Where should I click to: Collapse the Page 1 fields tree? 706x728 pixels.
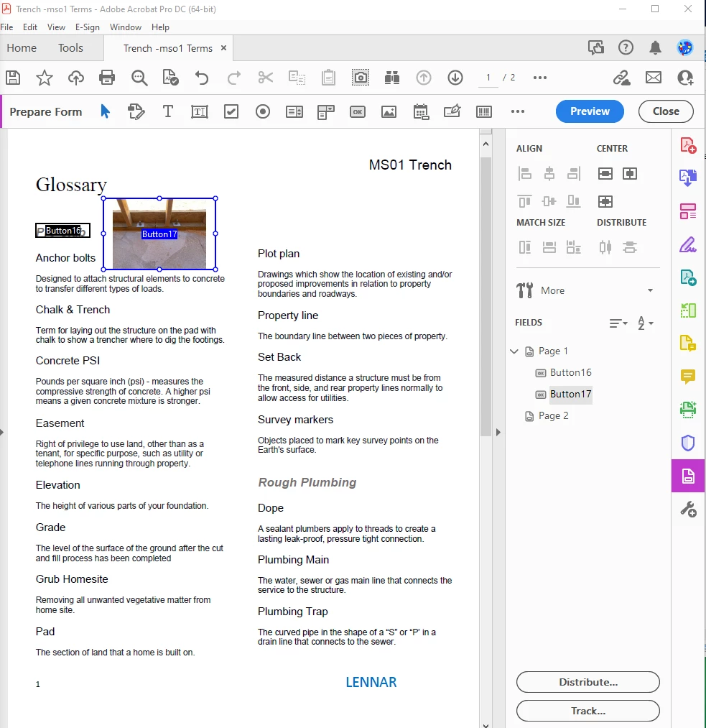point(514,351)
